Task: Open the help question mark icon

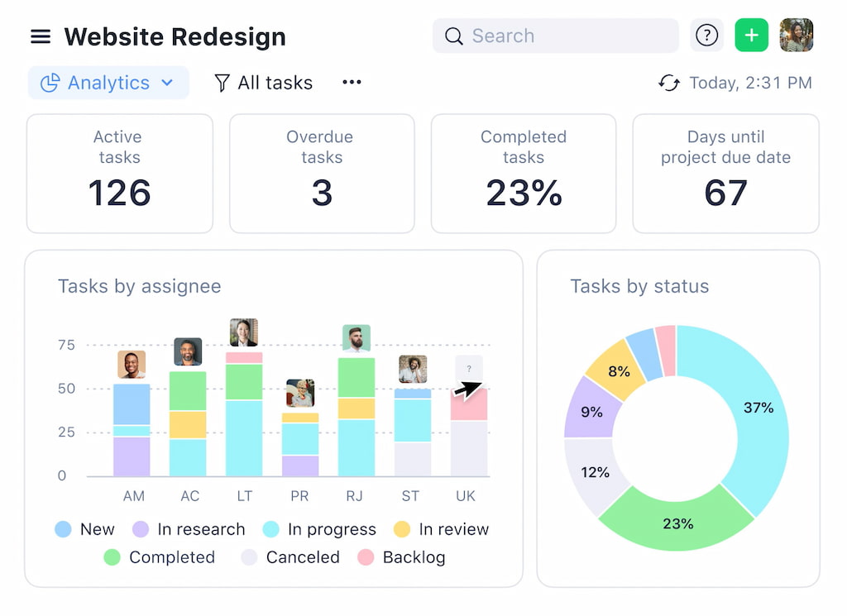Action: click(706, 36)
